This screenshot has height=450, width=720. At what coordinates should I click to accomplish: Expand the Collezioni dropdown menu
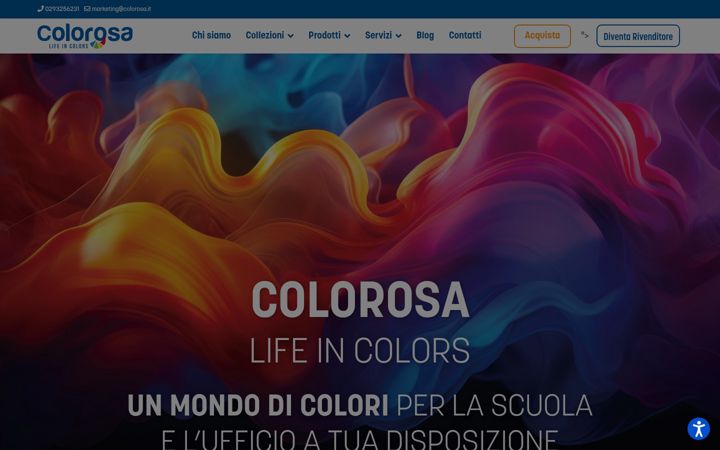(x=270, y=35)
